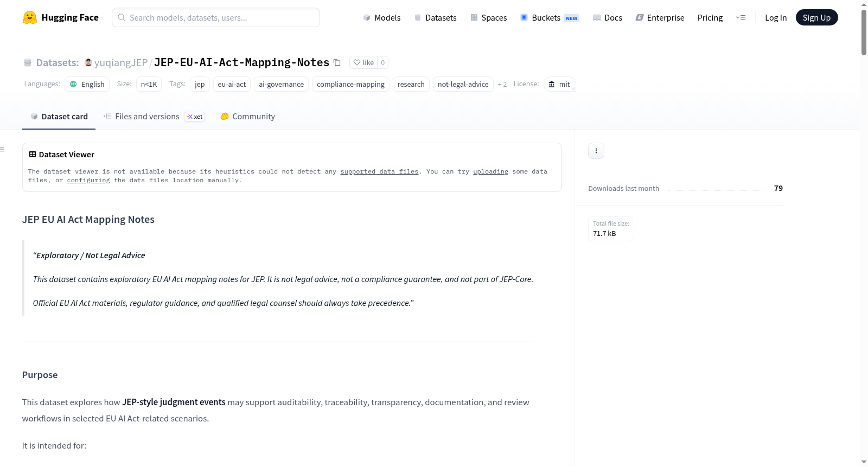This screenshot has width=868, height=467.
Task: Filter by the research tag
Action: (x=411, y=84)
